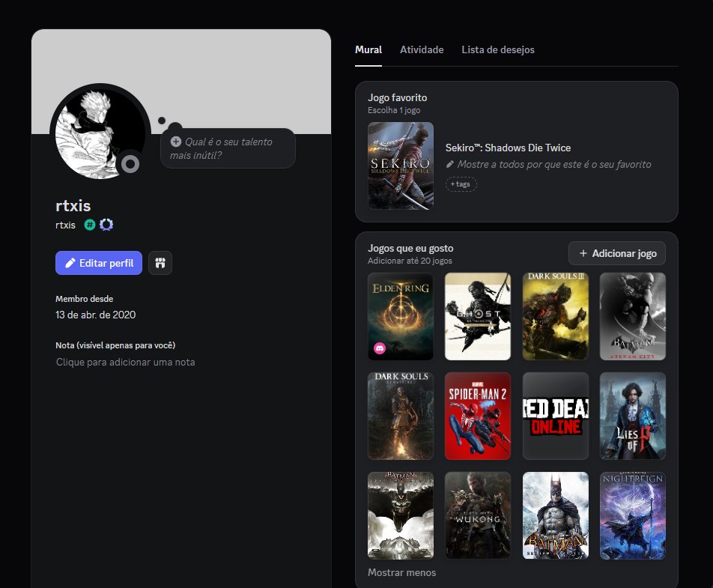
Task: Open the Atividade tab
Action: click(422, 49)
